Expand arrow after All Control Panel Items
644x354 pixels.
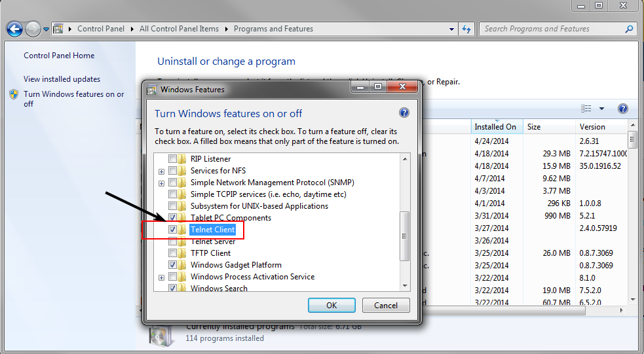[226, 29]
